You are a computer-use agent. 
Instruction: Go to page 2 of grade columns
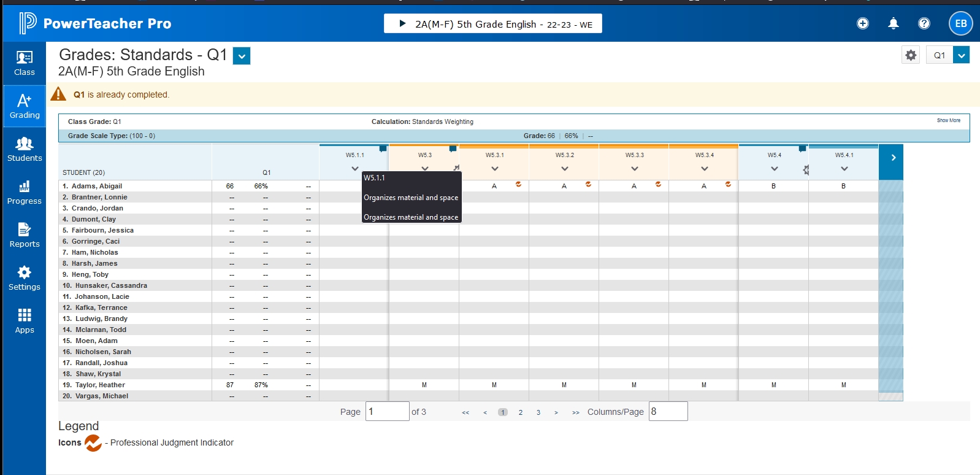[x=521, y=412]
